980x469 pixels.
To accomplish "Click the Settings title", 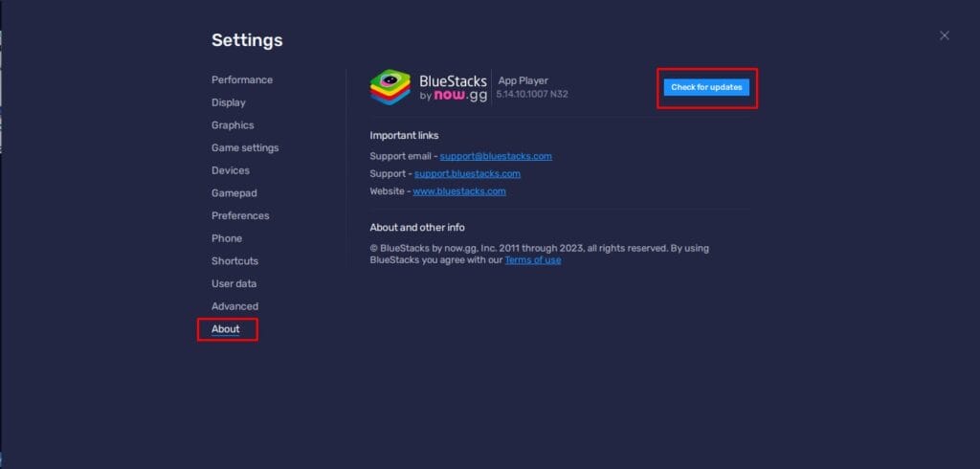I will (247, 40).
